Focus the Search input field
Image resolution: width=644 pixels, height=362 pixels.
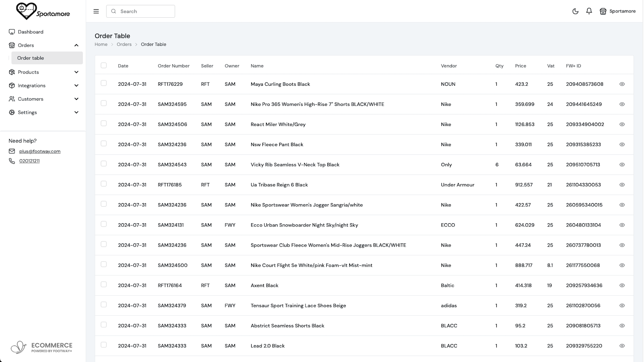point(140,11)
